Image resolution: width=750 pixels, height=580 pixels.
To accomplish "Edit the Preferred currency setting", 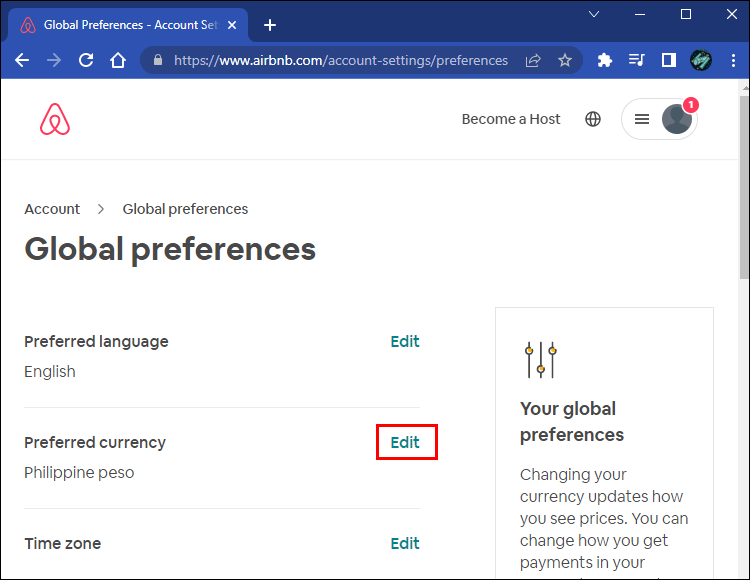I will [405, 442].
